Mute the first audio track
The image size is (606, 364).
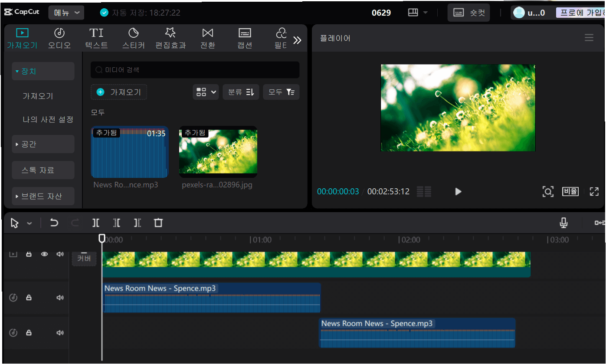pyautogui.click(x=60, y=298)
